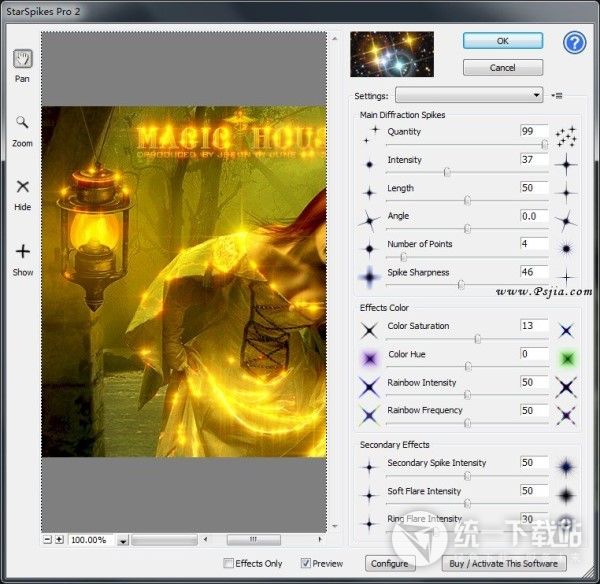Click the OK button

502,41
